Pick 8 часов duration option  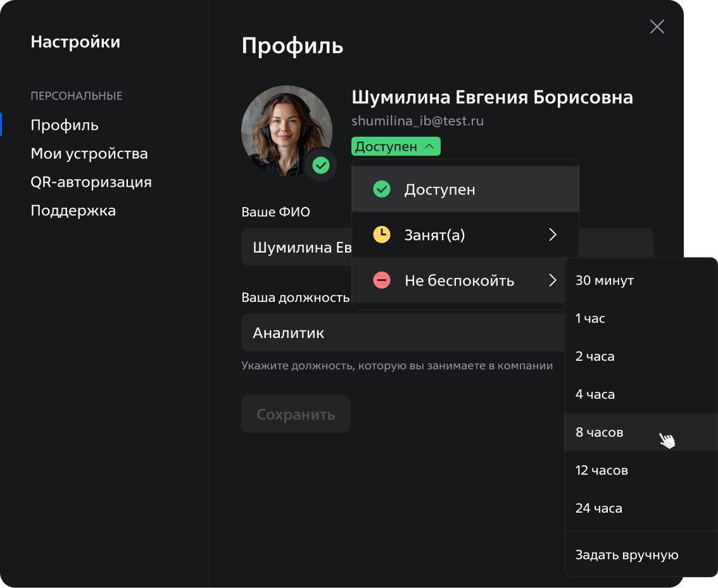(600, 432)
